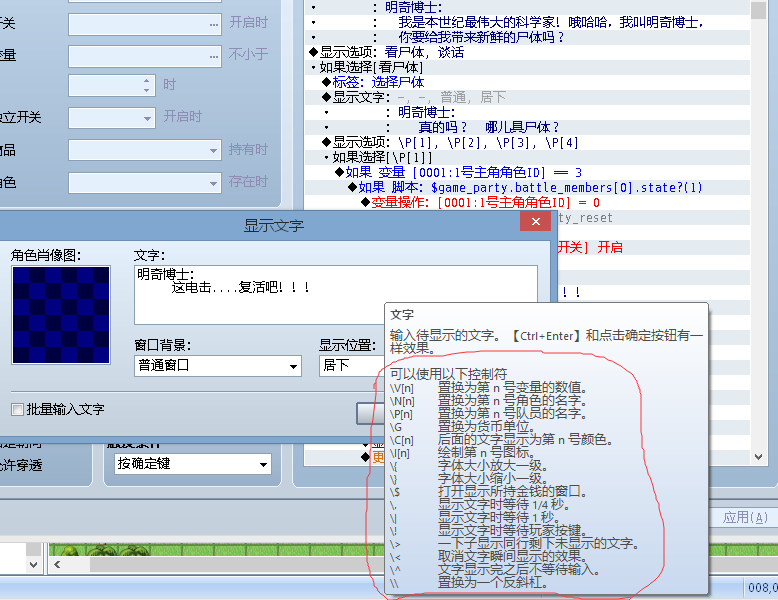This screenshot has height=600, width=778.
Task: Select the event line 标签: 选择尸体
Action: [527, 82]
